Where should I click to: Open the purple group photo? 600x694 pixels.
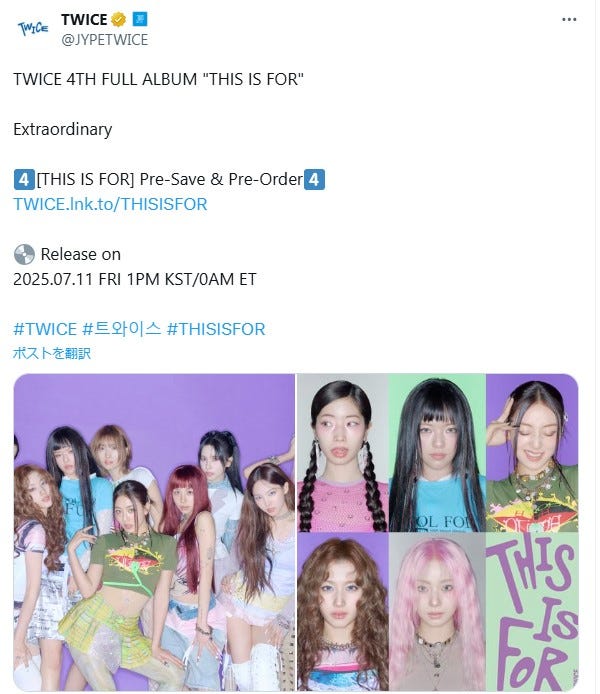point(154,532)
